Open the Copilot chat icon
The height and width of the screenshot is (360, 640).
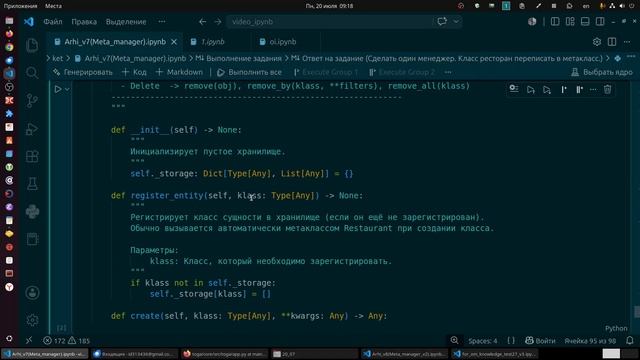pos(442,22)
